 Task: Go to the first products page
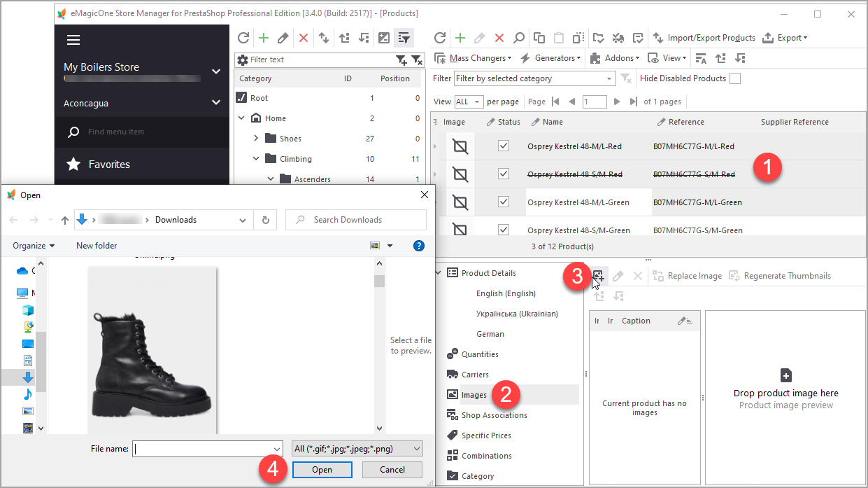555,102
